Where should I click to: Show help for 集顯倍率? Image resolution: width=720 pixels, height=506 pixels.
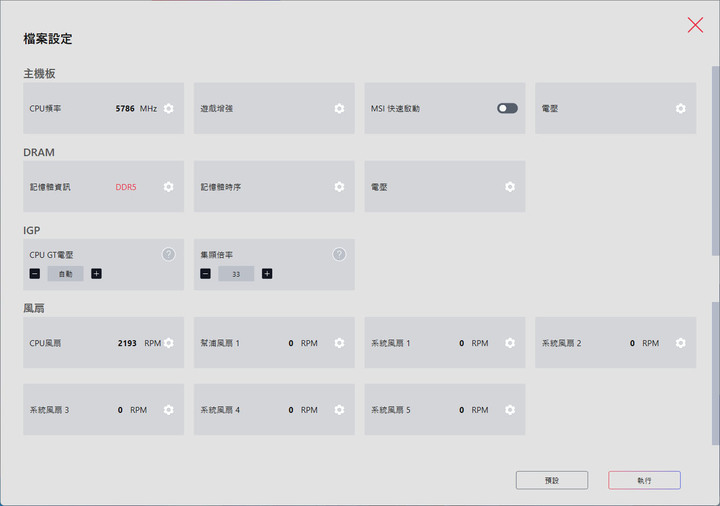(339, 254)
